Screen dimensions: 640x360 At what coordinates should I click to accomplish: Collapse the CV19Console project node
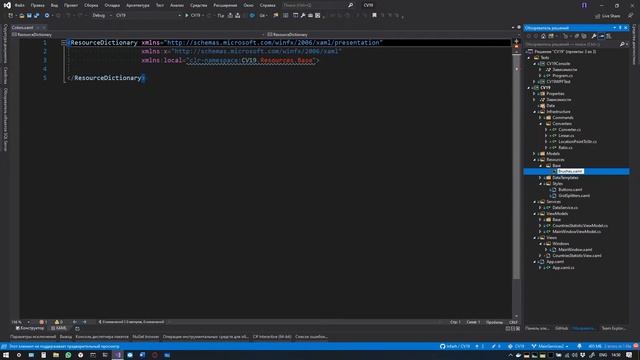tap(535, 64)
